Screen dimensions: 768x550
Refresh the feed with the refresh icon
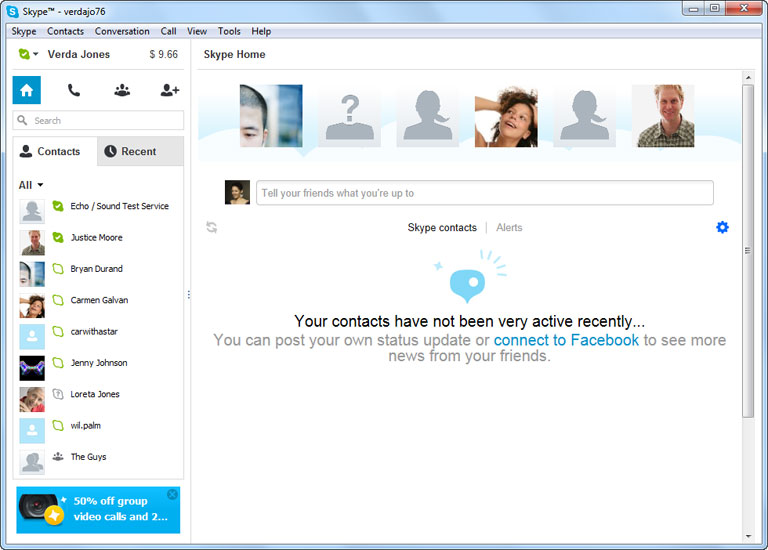pyautogui.click(x=212, y=227)
